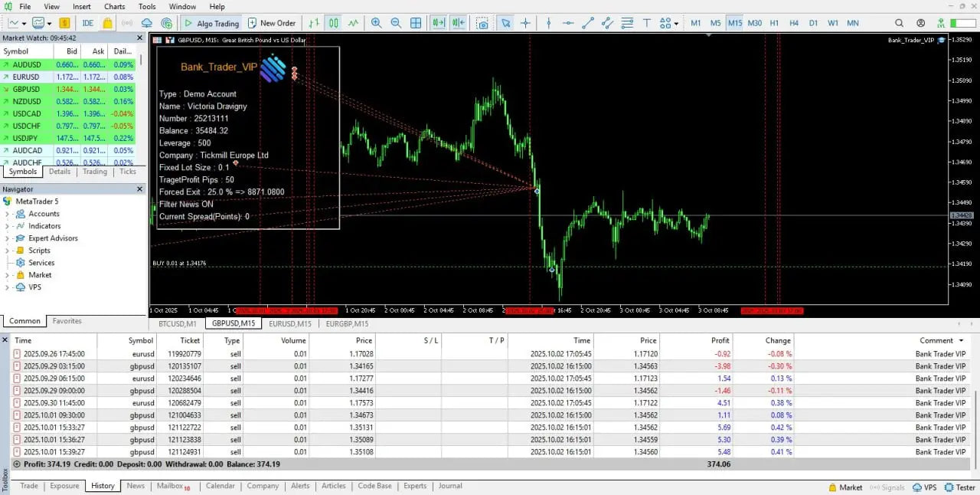This screenshot has width=980, height=495.
Task: Create a New Order
Action: tap(271, 23)
